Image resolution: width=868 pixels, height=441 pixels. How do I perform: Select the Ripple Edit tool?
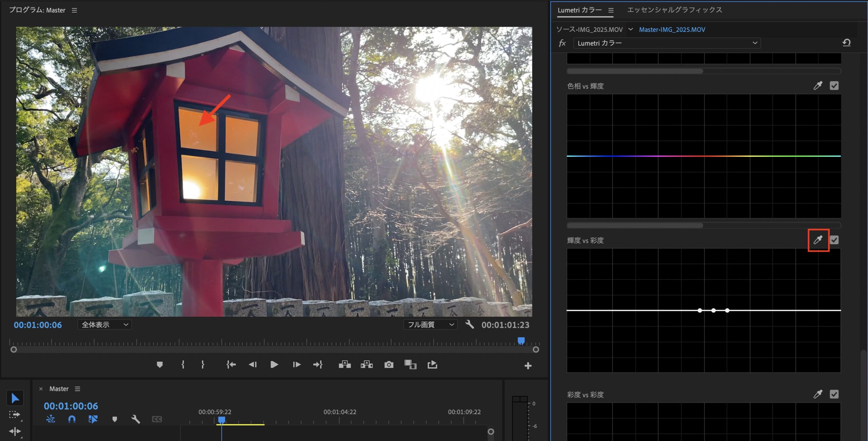[15, 431]
